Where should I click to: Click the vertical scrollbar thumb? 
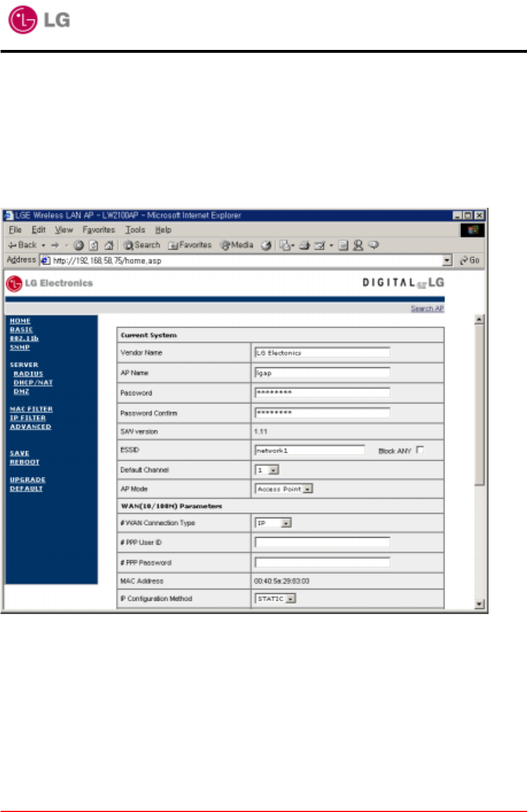[480, 406]
